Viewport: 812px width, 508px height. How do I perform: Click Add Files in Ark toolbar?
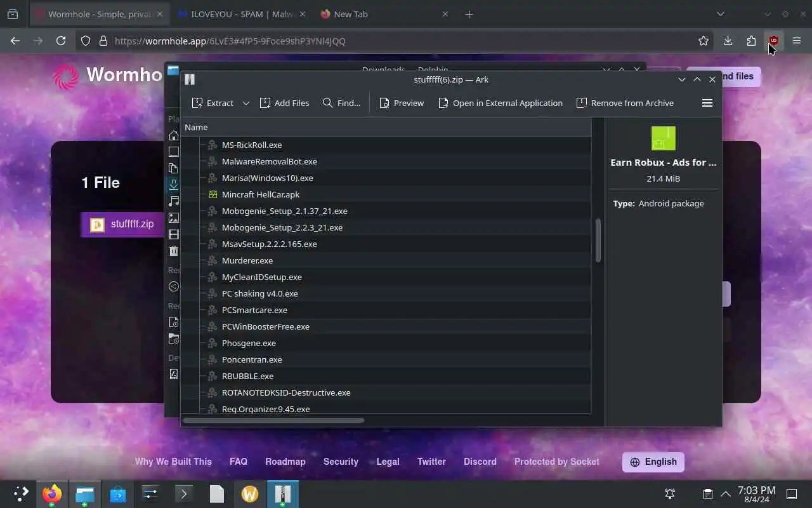pos(284,103)
